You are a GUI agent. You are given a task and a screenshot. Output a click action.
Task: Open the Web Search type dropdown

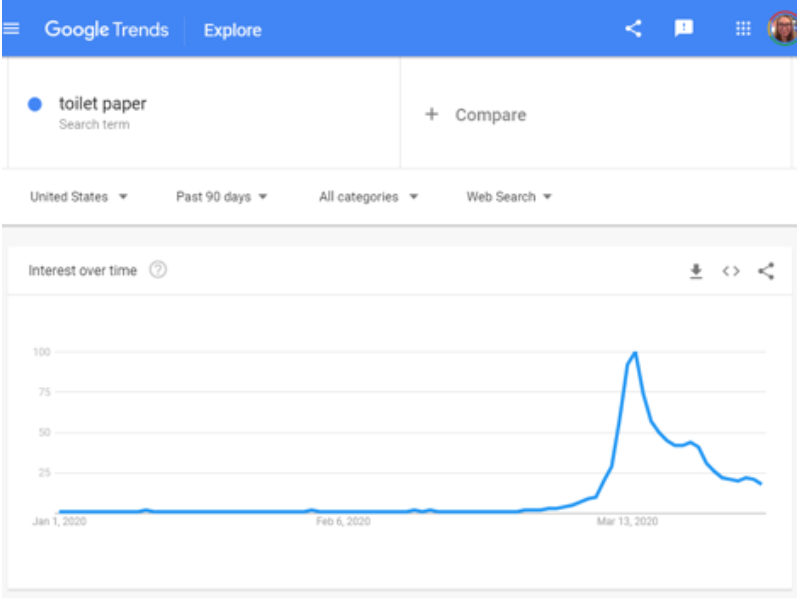(x=509, y=197)
